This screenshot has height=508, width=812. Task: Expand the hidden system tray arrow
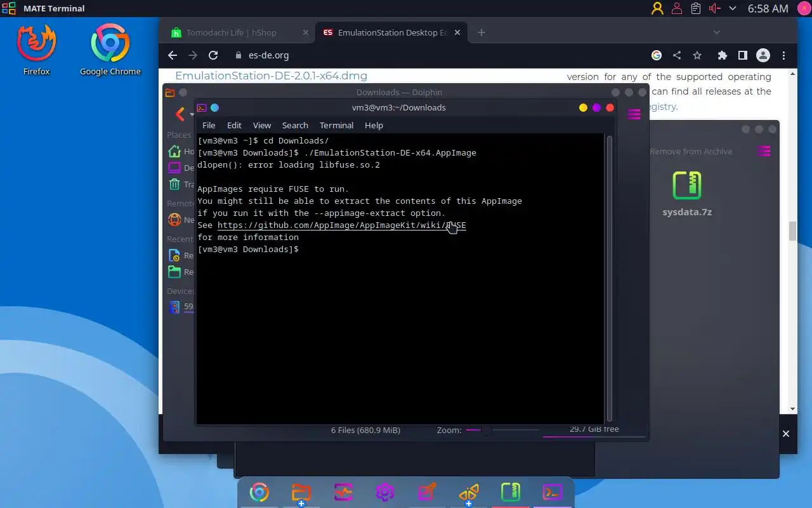click(733, 8)
